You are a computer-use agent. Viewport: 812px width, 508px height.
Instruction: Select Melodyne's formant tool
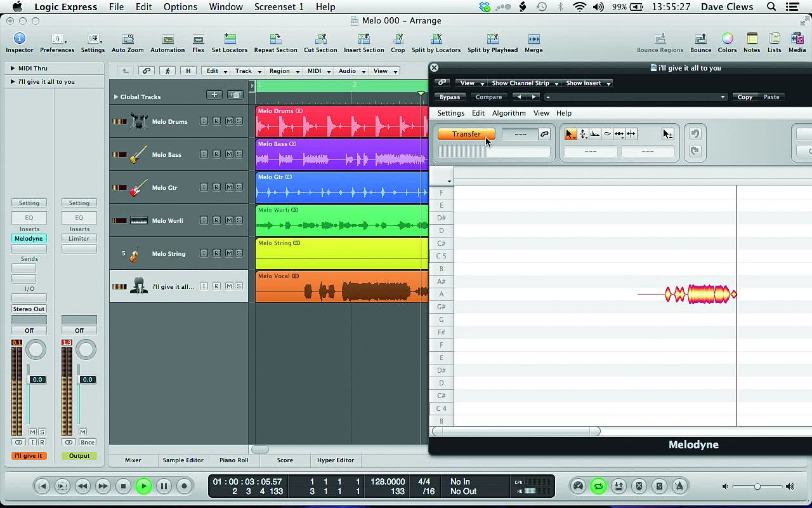595,134
